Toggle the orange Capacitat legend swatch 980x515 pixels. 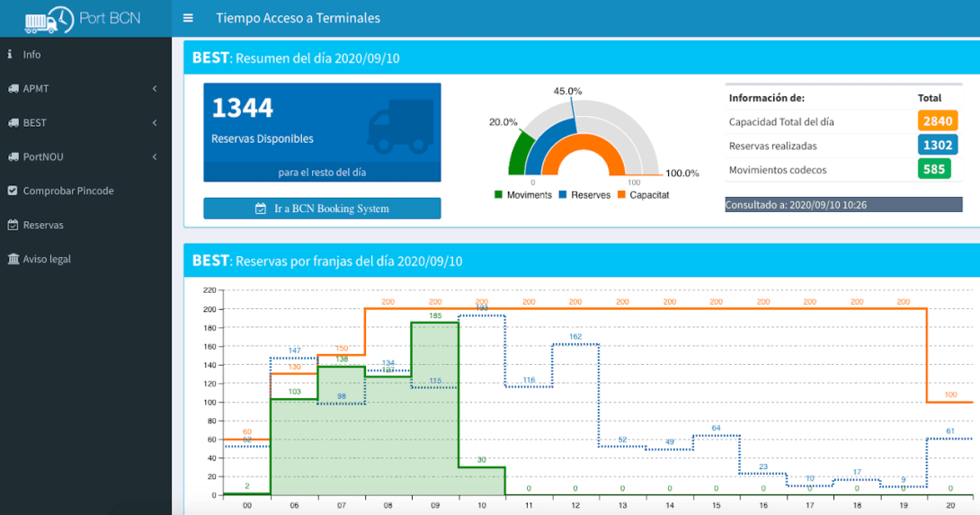click(621, 195)
